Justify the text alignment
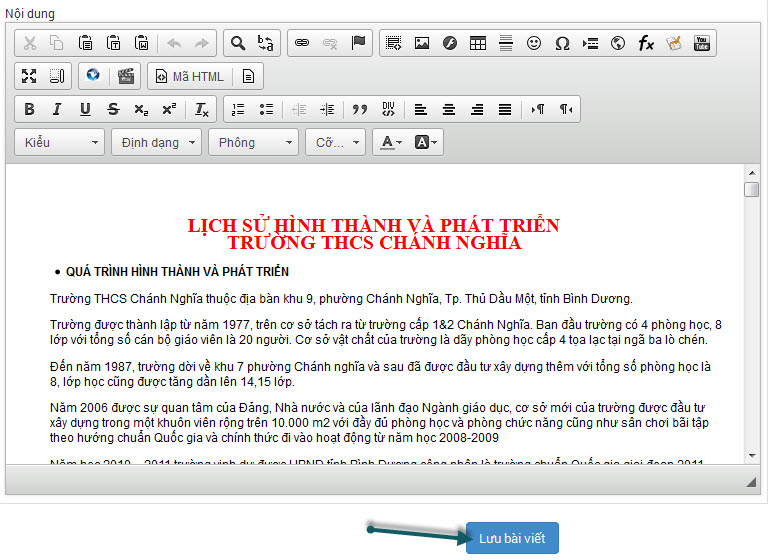The height and width of the screenshot is (560, 770). click(x=505, y=109)
